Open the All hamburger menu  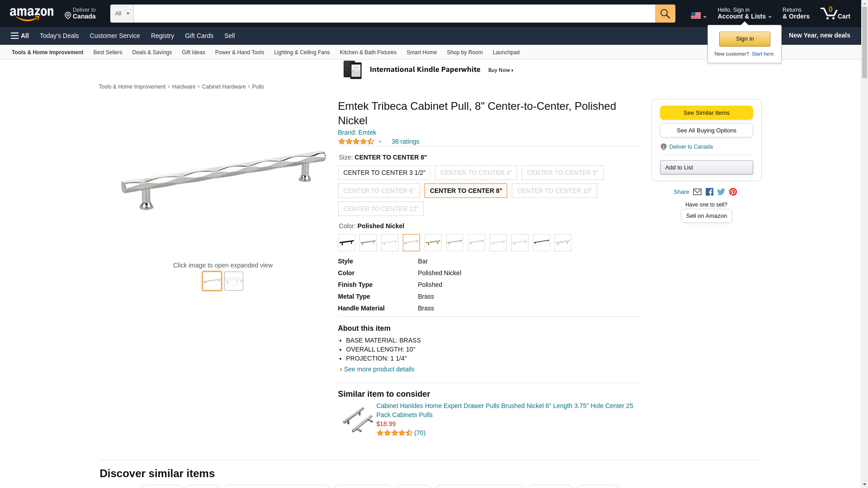tap(20, 36)
